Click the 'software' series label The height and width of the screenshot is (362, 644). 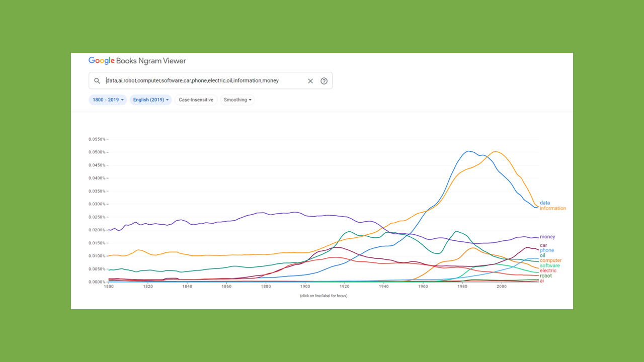[549, 265]
